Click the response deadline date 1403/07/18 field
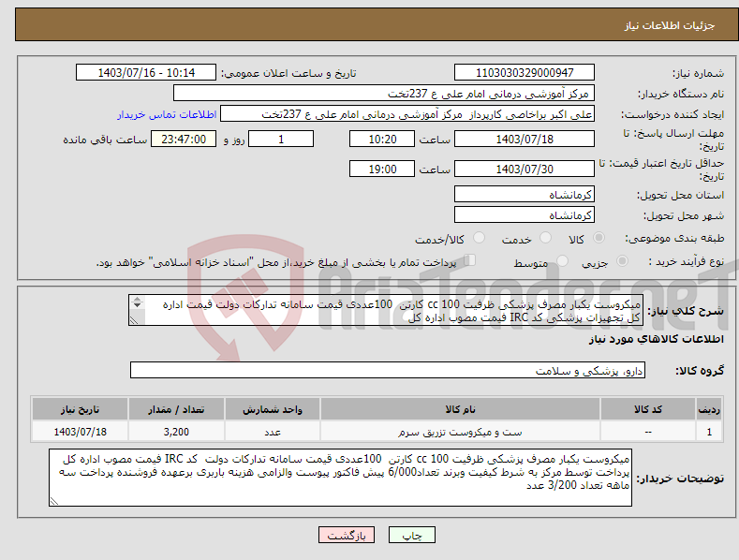The height and width of the screenshot is (560, 739). pyautogui.click(x=525, y=139)
